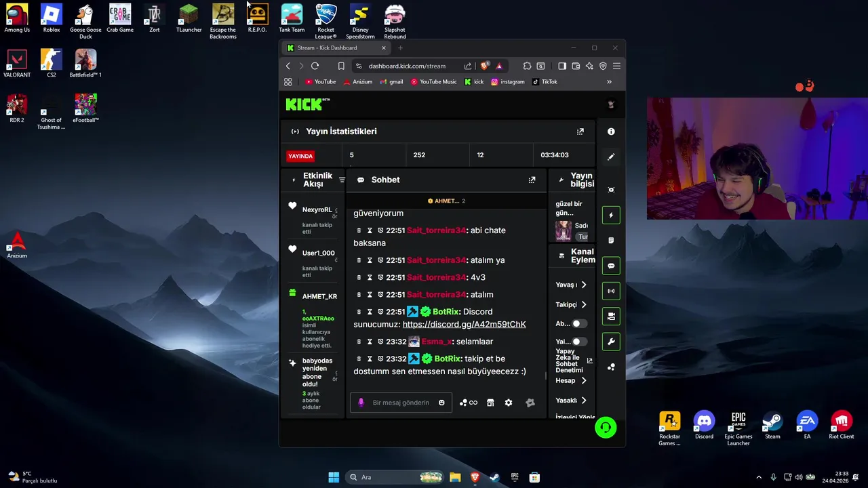The image size is (868, 488).
Task: Pop out the Yayın İstatistikleri panel
Action: pos(580,131)
